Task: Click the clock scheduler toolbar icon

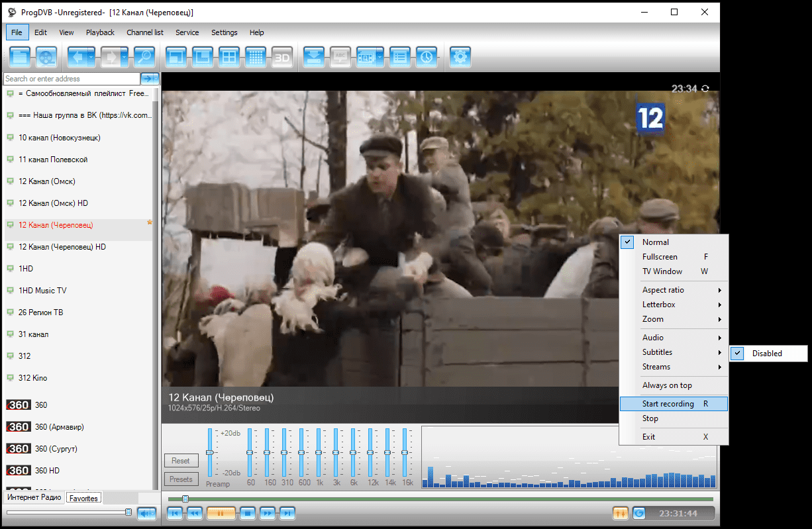Action: coord(427,58)
